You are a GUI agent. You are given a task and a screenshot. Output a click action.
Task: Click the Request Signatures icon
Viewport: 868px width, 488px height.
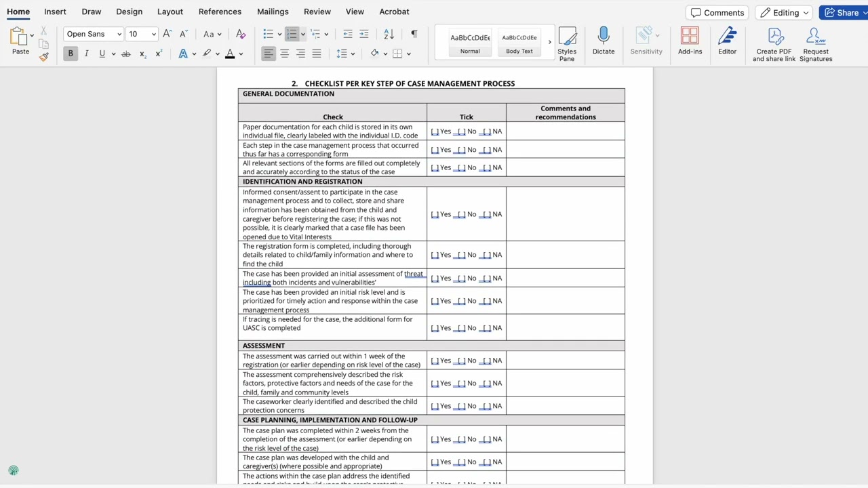(x=816, y=45)
